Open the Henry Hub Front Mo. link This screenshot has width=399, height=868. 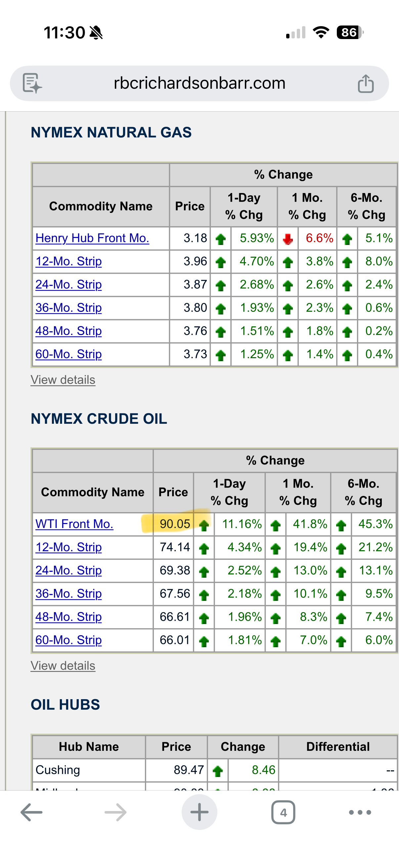[x=92, y=238]
